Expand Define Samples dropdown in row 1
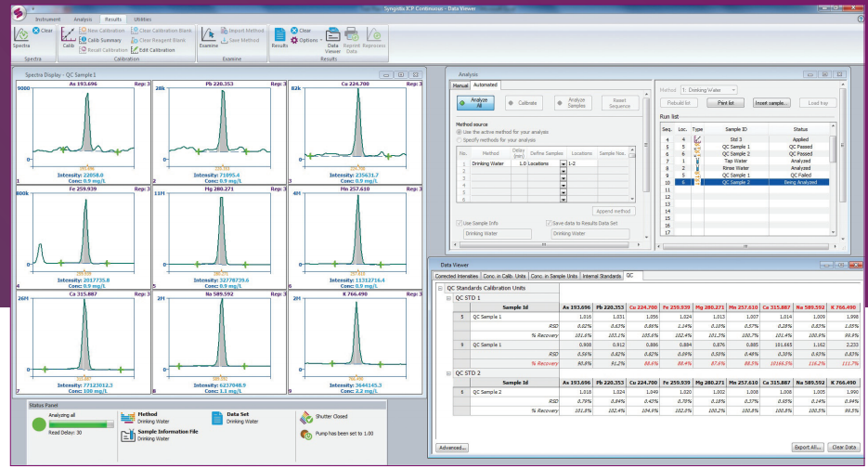868x469 pixels. [563, 163]
